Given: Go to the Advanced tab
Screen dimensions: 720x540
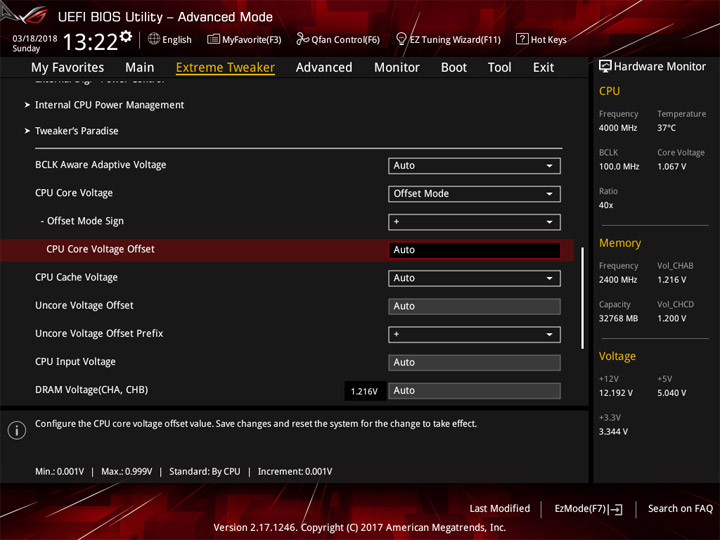Looking at the screenshot, I should click(x=324, y=68).
